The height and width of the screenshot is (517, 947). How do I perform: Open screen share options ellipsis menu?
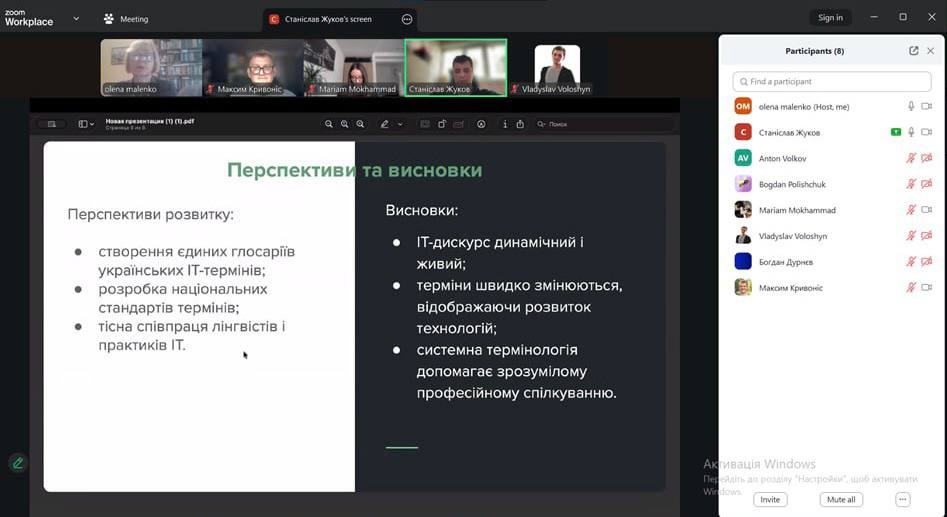407,19
